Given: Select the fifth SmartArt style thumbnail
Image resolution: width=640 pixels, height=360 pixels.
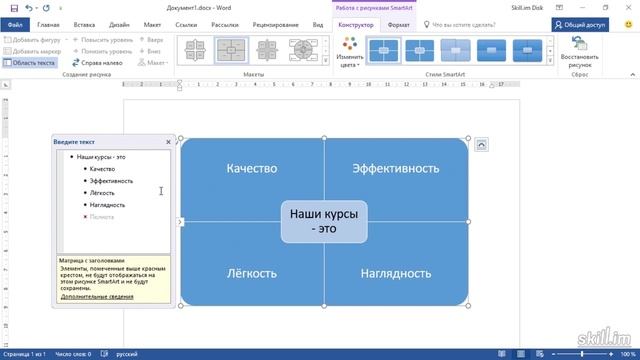Looking at the screenshot, I should [x=527, y=50].
